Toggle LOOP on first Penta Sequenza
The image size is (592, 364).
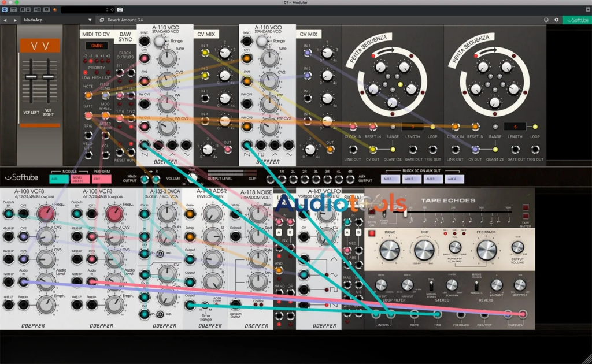click(432, 127)
